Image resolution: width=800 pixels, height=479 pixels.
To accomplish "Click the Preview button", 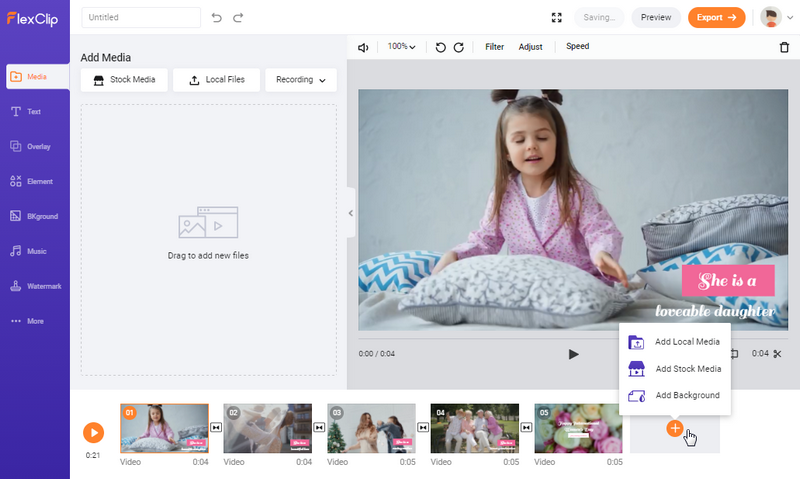I will coord(656,17).
